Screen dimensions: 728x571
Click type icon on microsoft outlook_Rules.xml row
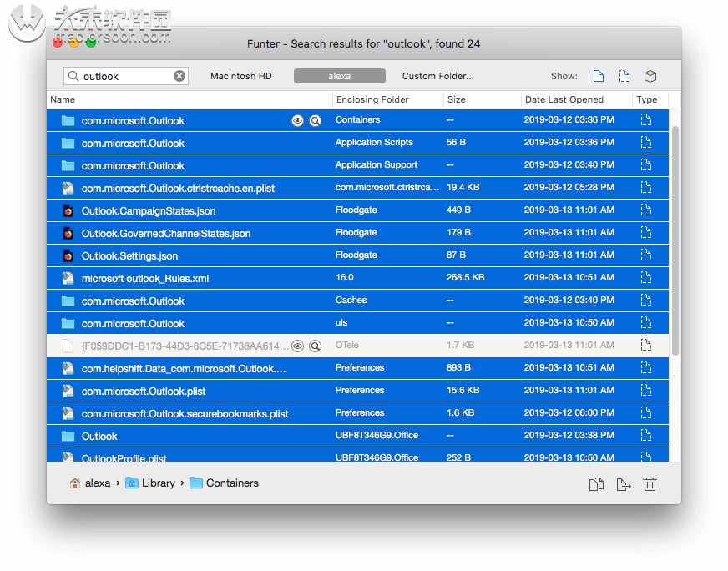[x=646, y=278]
